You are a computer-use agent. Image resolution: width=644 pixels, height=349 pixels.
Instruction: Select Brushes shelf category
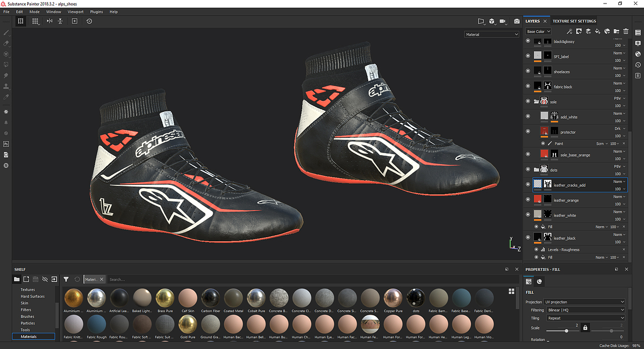point(28,316)
